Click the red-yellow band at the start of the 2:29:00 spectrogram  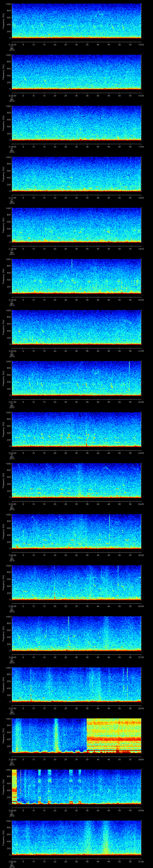pos(14,786)
